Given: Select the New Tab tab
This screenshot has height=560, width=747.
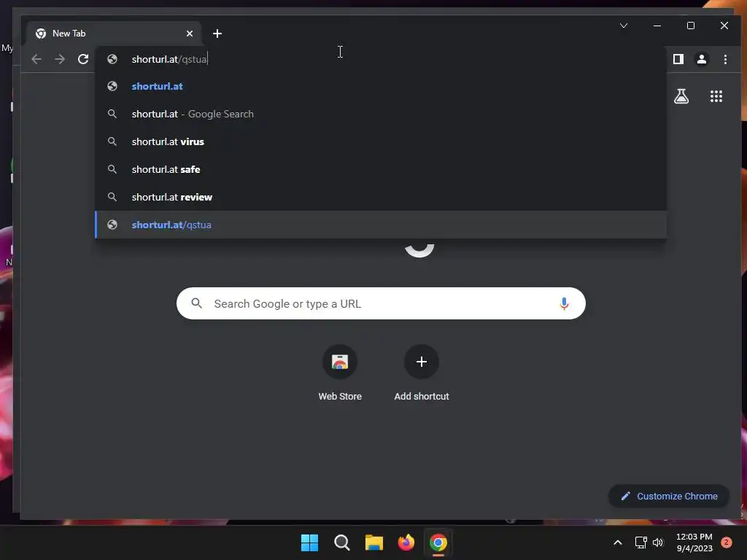Looking at the screenshot, I should pyautogui.click(x=115, y=34).
